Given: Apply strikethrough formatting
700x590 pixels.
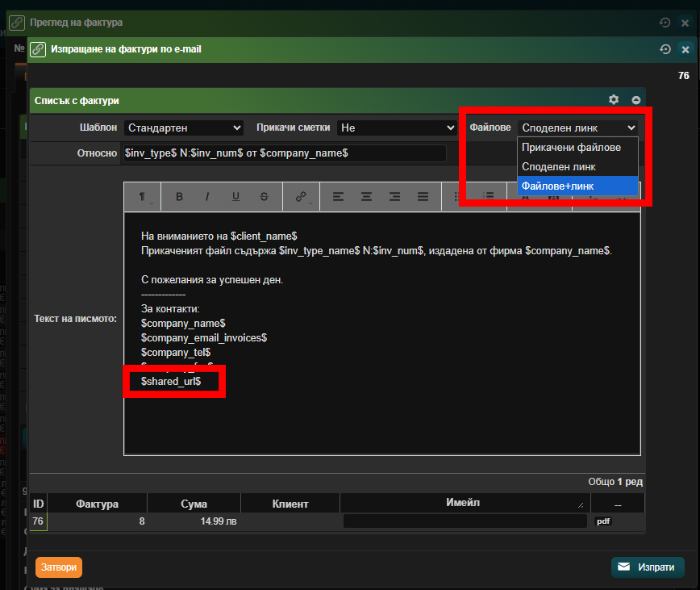Looking at the screenshot, I should (265, 197).
